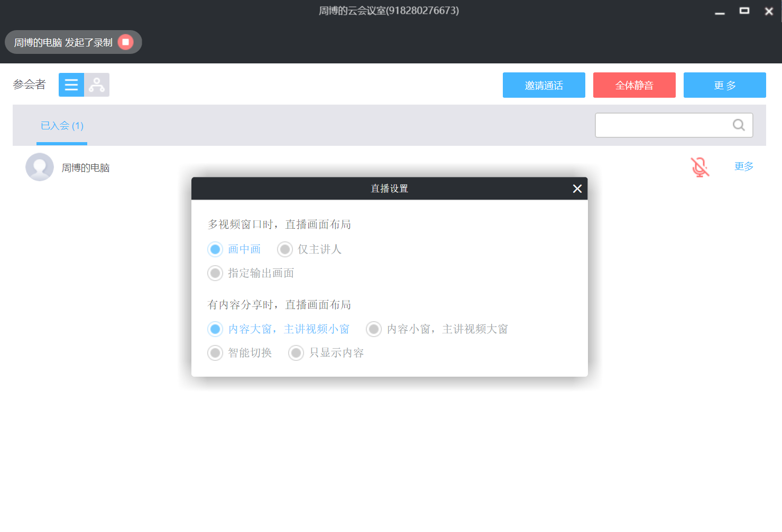Screen dimensions: 782x532
Task: Select 内容小窗，主讲视频大窗 layout
Action: (374, 329)
